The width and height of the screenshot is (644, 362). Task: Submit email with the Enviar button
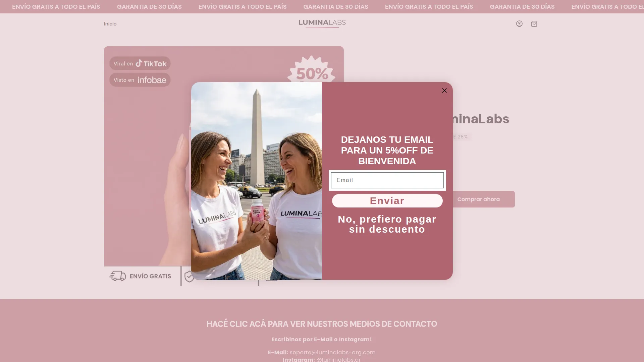(x=387, y=201)
